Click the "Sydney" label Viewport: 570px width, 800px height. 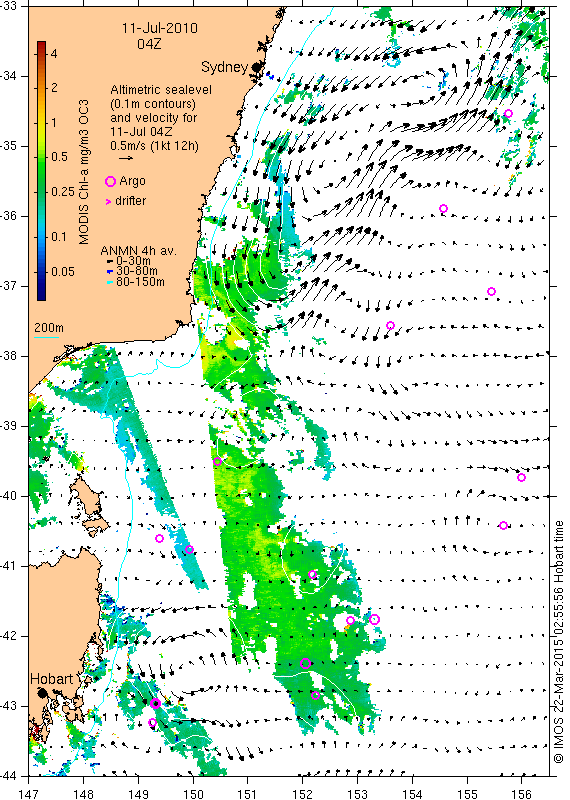pyautogui.click(x=225, y=67)
